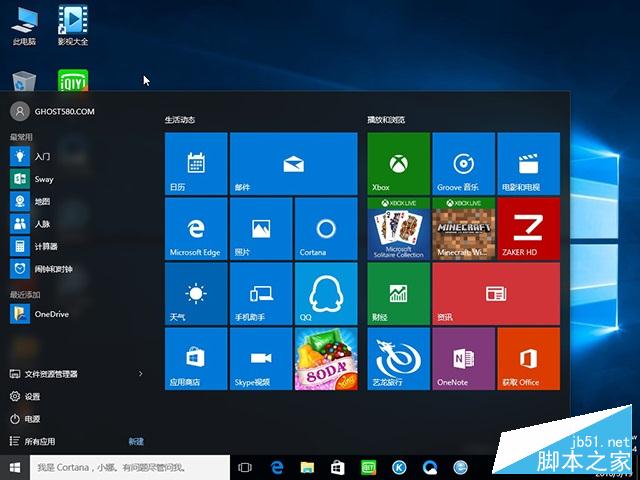The image size is (640, 480).
Task: Open Store from the taskbar
Action: (338, 468)
